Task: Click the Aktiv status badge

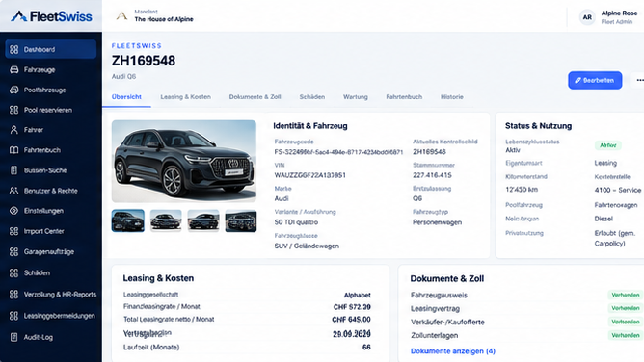Action: pos(608,145)
